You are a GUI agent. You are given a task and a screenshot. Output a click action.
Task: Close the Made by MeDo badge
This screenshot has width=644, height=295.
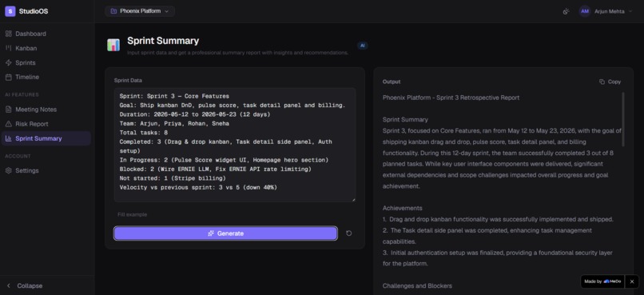(x=632, y=281)
